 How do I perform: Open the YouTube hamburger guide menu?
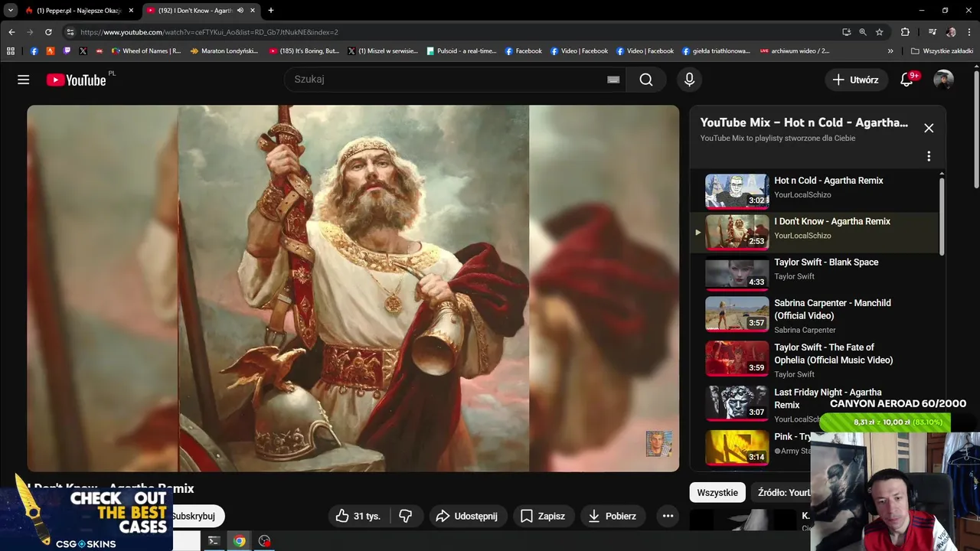click(x=24, y=80)
